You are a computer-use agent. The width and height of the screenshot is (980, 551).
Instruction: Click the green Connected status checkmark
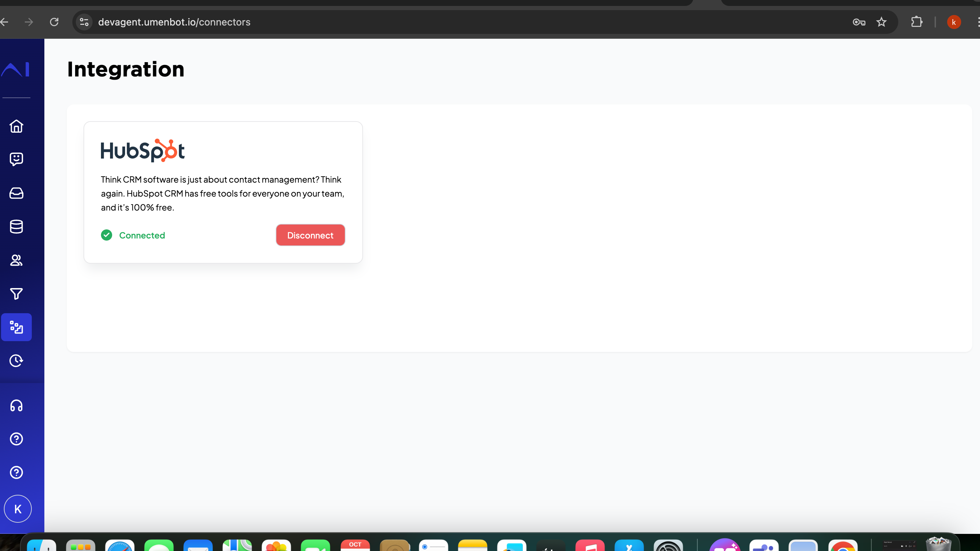tap(107, 235)
